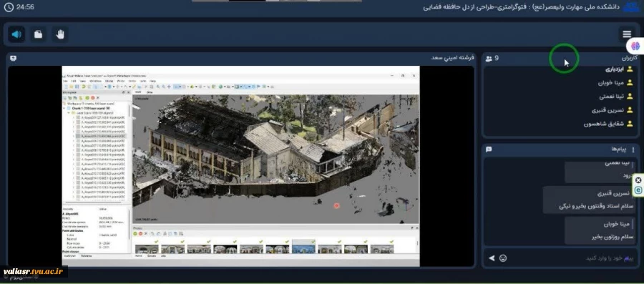Expand the A_Aliyaa008 laser scan row
The image size is (644, 284).
73,150
